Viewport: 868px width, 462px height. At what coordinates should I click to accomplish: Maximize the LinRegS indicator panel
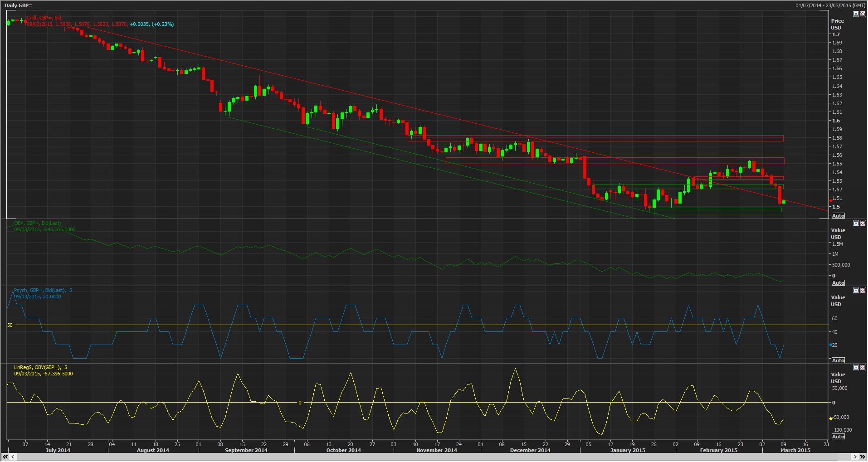[856, 367]
